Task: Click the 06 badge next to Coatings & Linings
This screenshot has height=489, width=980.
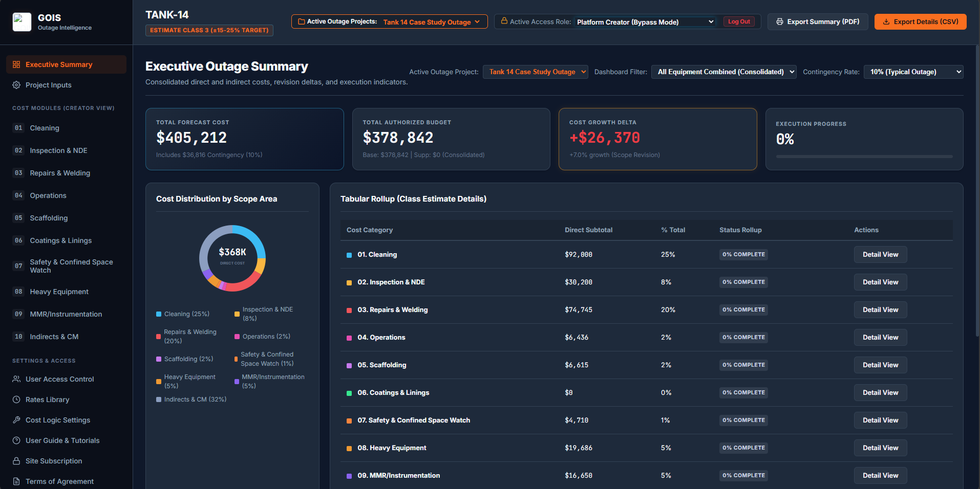Action: (x=18, y=240)
